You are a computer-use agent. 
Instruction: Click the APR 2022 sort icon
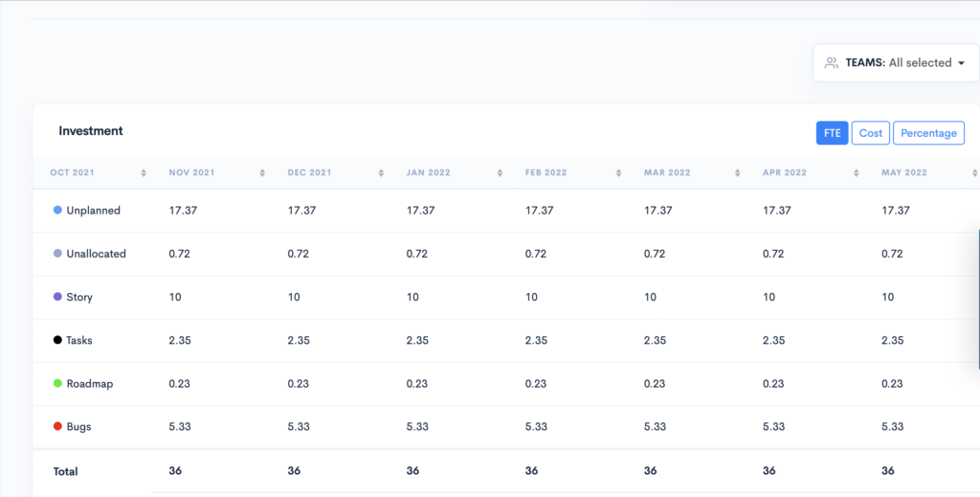(x=856, y=173)
